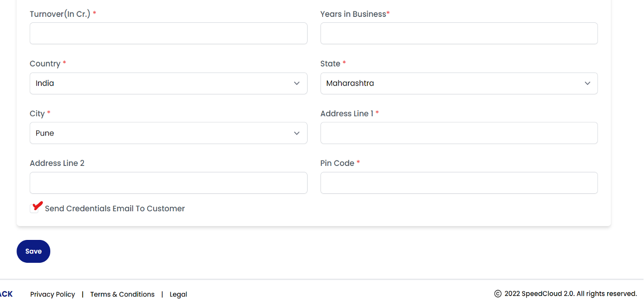The height and width of the screenshot is (307, 644).
Task: Click the SpeedCloud 2.0 copyright text
Action: [x=570, y=294]
